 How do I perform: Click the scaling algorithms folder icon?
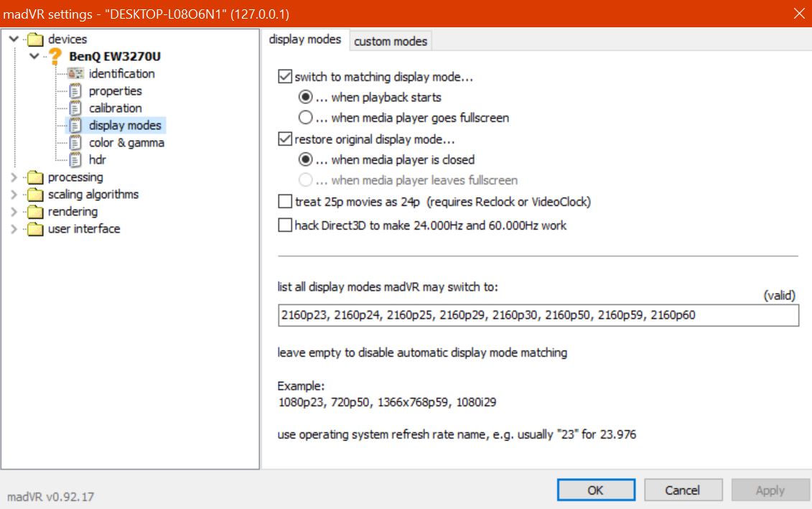point(34,195)
